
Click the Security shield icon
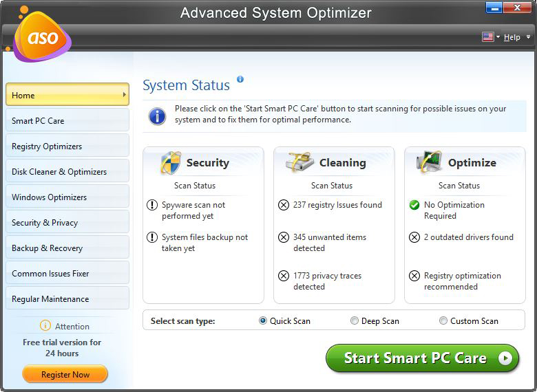point(171,162)
